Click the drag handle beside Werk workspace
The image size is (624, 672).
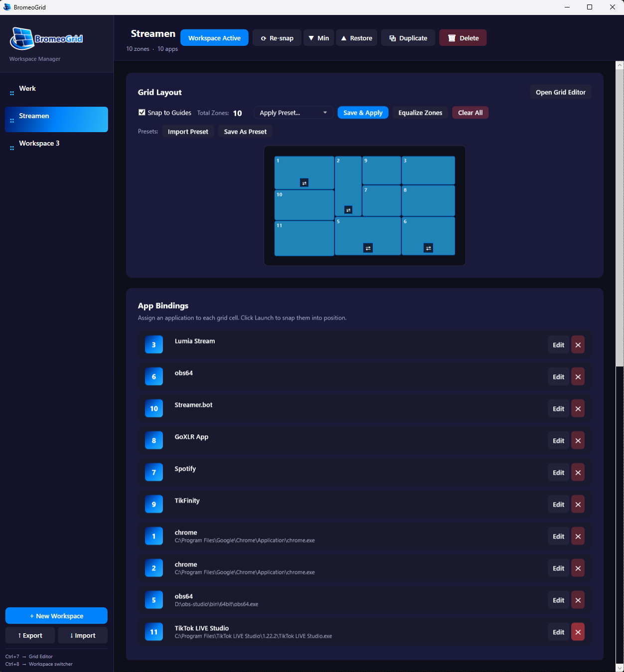pyautogui.click(x=11, y=93)
